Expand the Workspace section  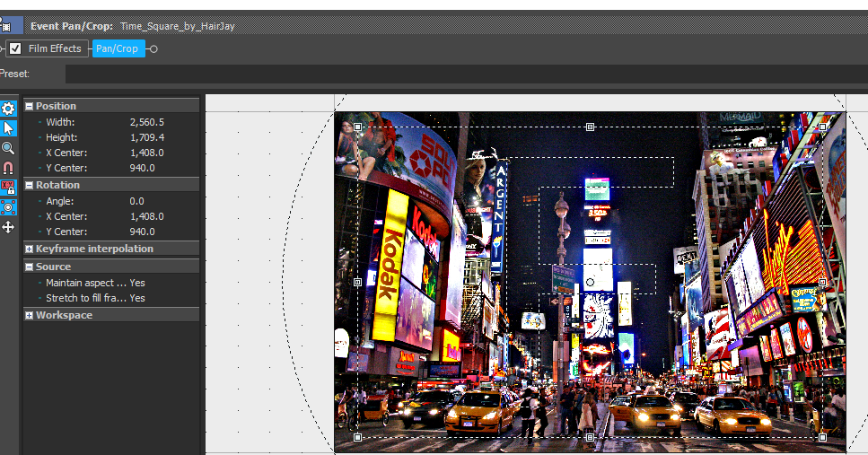coord(29,315)
